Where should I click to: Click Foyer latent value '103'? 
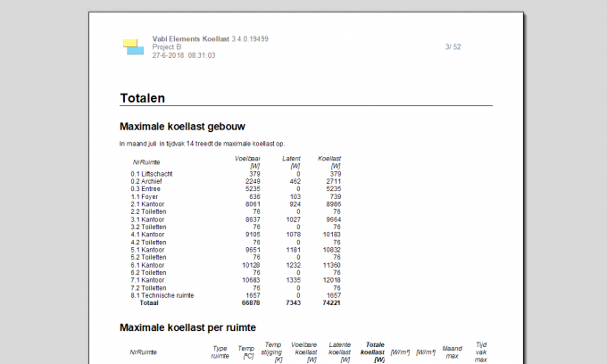coord(295,196)
